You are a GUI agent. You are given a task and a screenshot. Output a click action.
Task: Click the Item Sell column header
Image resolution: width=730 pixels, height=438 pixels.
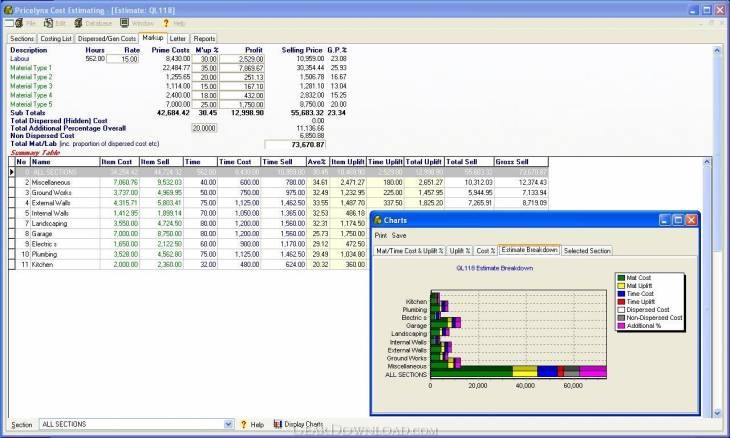point(161,162)
